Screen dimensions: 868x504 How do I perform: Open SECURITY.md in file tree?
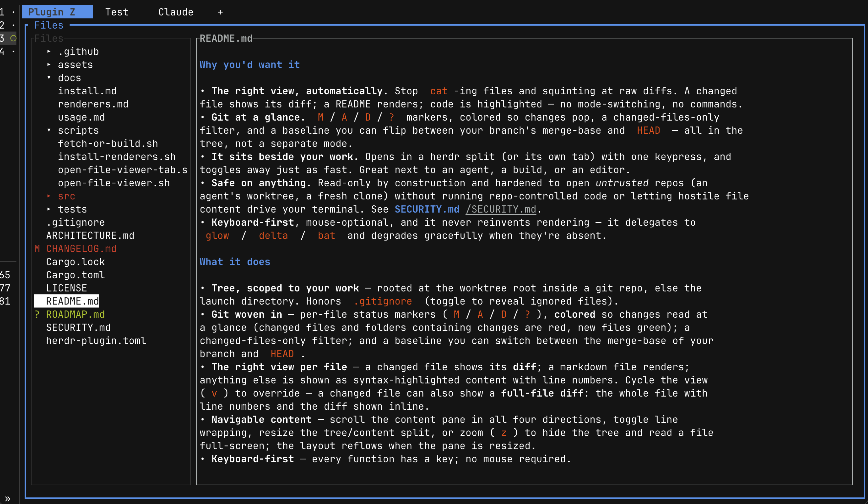pyautogui.click(x=78, y=328)
